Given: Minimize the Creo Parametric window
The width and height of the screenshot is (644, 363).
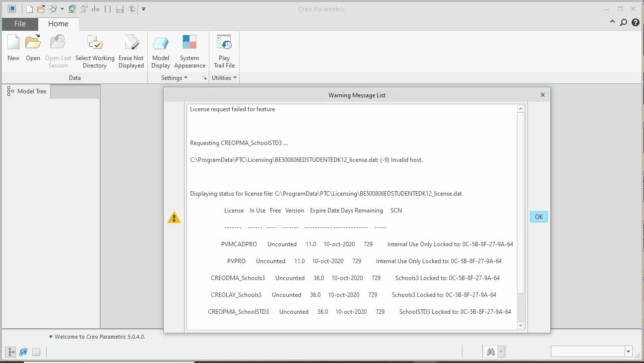Looking at the screenshot, I should point(606,9).
